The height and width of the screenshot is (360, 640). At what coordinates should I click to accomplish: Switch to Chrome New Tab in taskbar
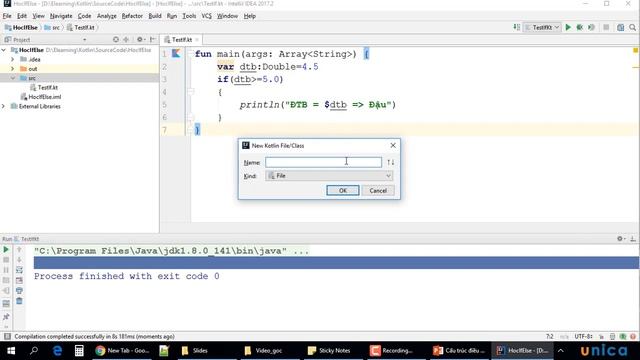point(123,351)
